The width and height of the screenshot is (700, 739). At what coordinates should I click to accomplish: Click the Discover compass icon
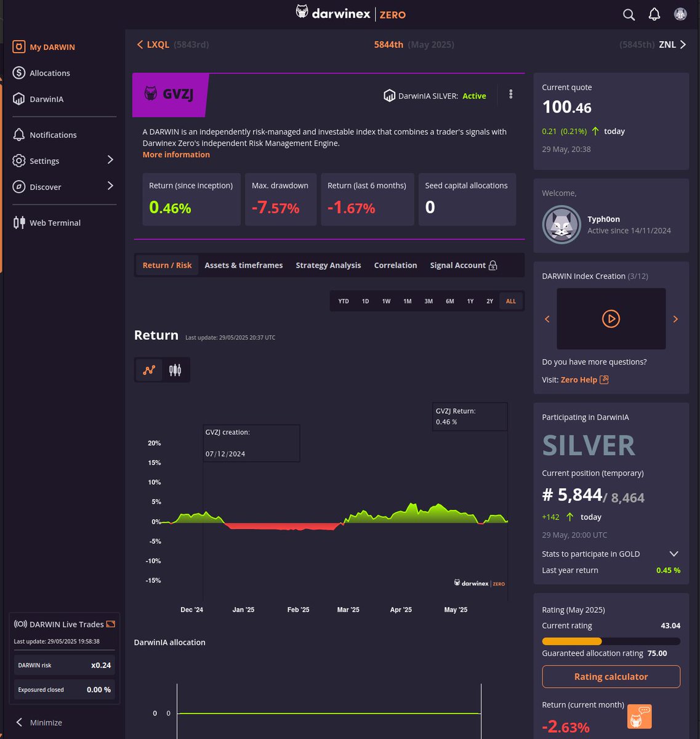tap(19, 187)
